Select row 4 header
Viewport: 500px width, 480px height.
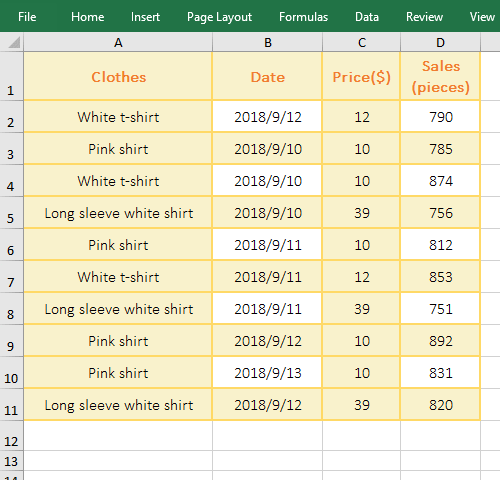pyautogui.click(x=12, y=181)
